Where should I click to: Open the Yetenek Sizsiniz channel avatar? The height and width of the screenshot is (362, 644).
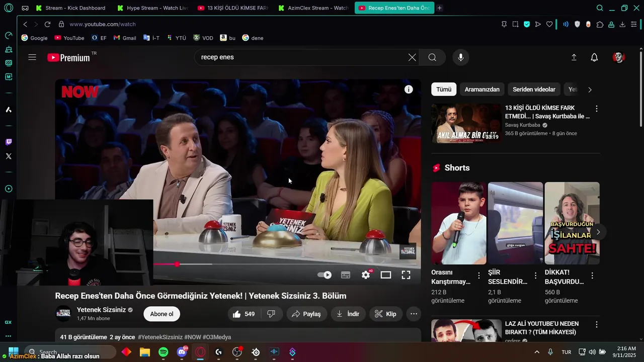coord(63,314)
